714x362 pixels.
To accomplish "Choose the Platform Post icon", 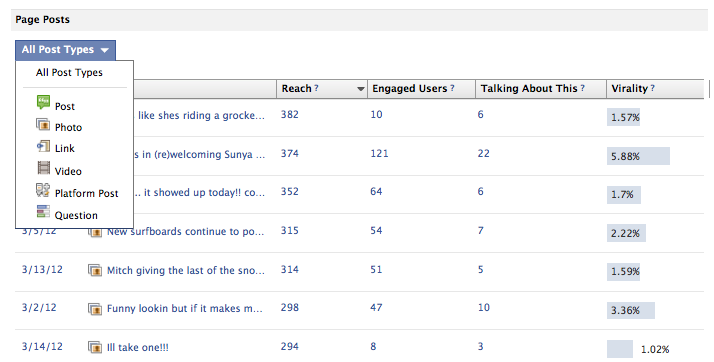I will click(x=43, y=190).
